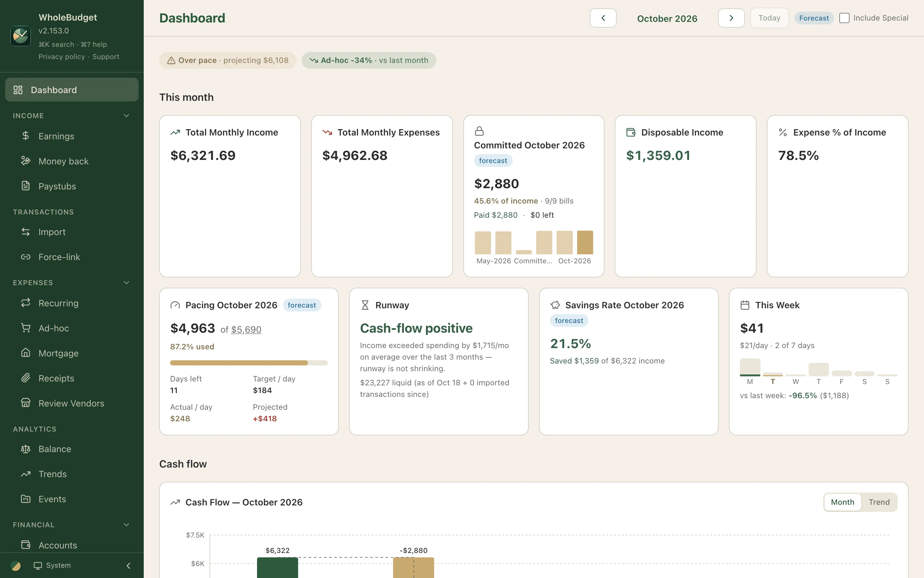
Task: Open the Dashboard sidebar item
Action: pyautogui.click(x=72, y=90)
